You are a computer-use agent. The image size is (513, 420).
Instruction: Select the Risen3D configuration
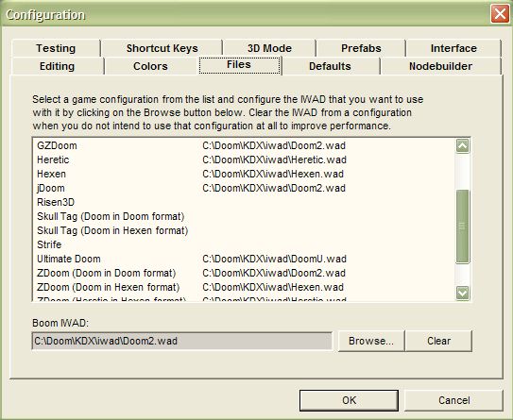244,202
